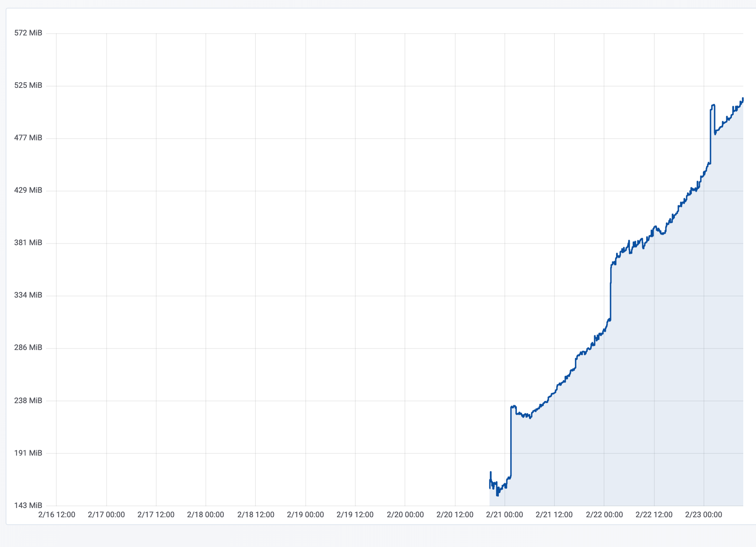Click the 572 MiB y-axis label
This screenshot has width=756, height=547.
click(x=28, y=33)
